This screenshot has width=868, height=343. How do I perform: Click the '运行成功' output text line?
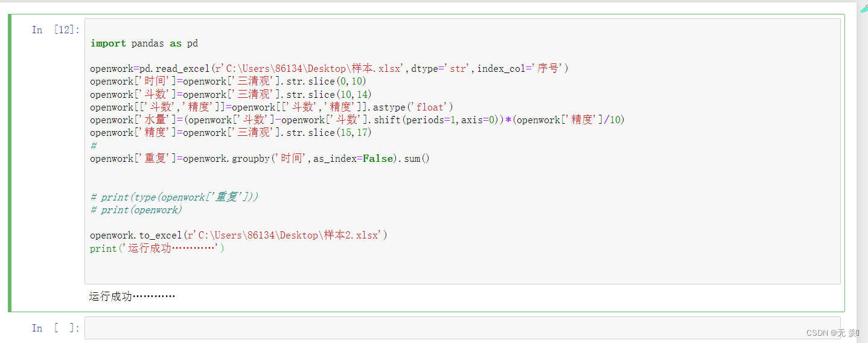tap(132, 297)
